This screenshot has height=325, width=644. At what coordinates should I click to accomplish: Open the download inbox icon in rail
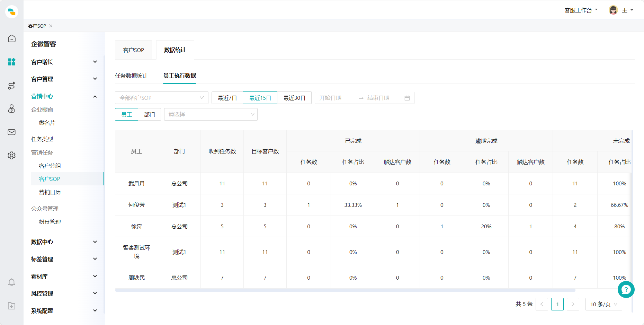[x=12, y=306]
